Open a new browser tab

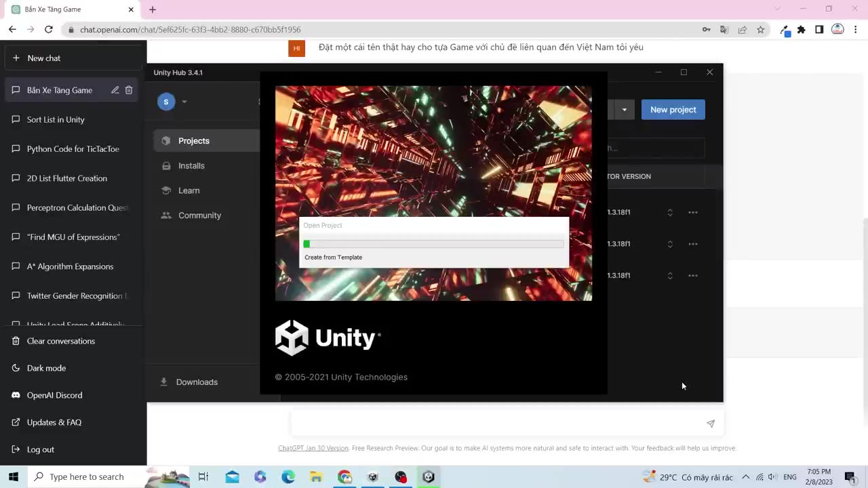153,9
